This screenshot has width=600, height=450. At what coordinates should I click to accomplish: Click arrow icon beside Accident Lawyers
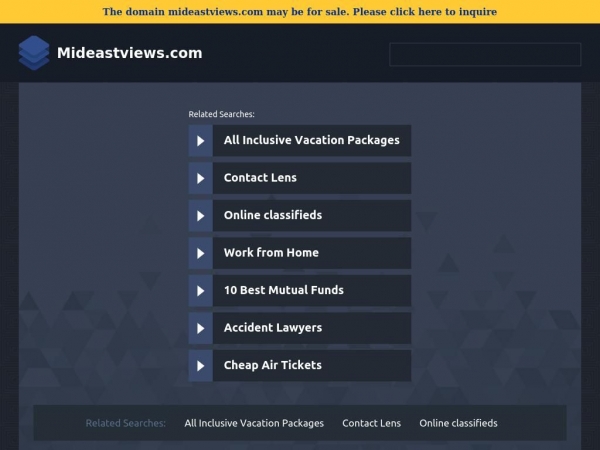[x=201, y=328]
